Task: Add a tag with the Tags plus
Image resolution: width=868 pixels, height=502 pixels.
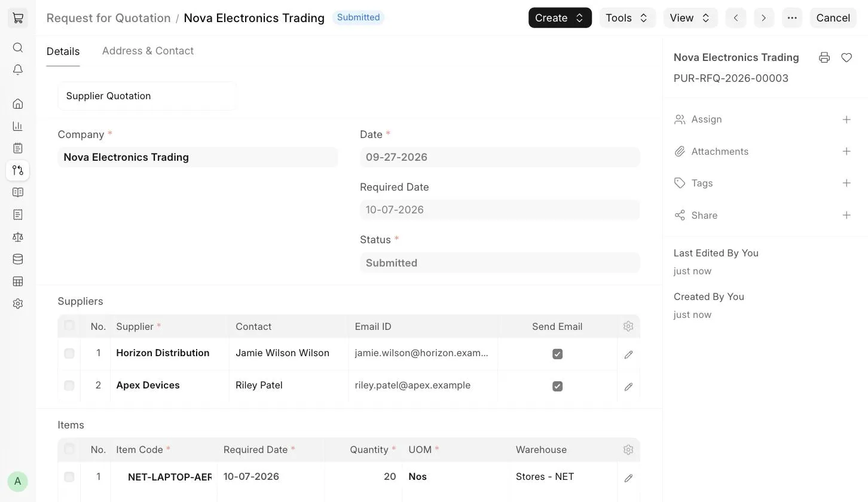Action: point(846,183)
